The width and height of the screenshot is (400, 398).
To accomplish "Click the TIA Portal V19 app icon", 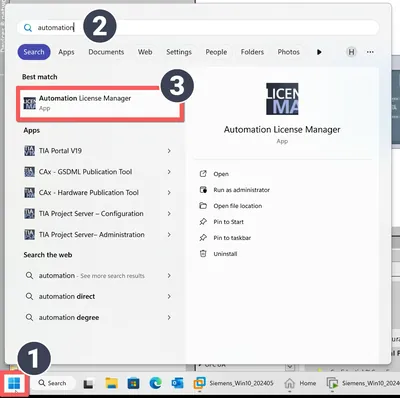I will (30, 151).
